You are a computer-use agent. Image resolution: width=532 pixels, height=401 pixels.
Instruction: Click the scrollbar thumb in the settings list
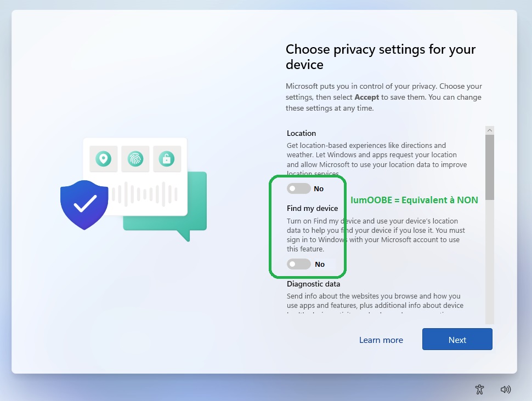tap(490, 167)
